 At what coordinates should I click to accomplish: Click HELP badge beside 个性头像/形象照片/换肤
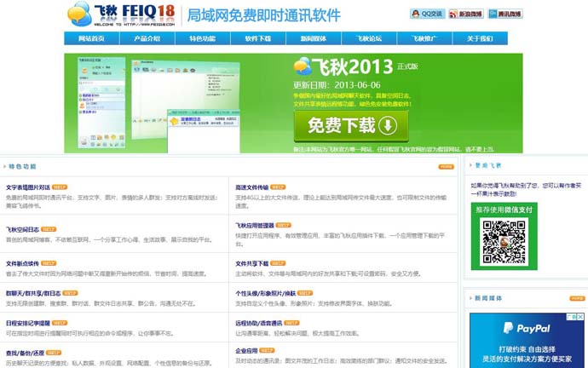[305, 293]
